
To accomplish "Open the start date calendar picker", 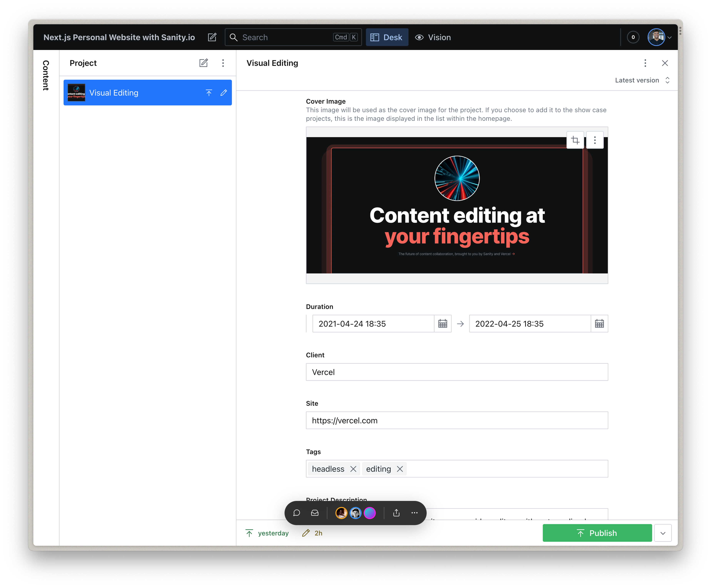I will tap(443, 324).
